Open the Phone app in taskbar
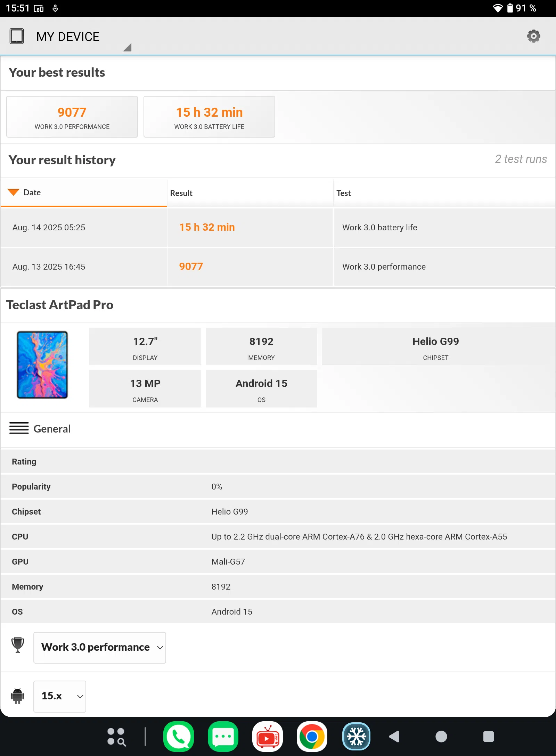Screen dimensions: 556x756 tap(179, 736)
